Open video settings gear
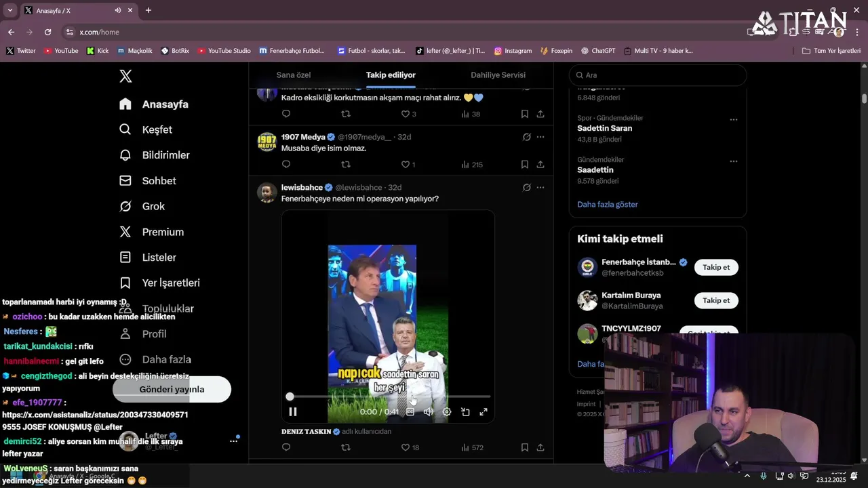Screen dimensions: 868x488 click(x=447, y=411)
